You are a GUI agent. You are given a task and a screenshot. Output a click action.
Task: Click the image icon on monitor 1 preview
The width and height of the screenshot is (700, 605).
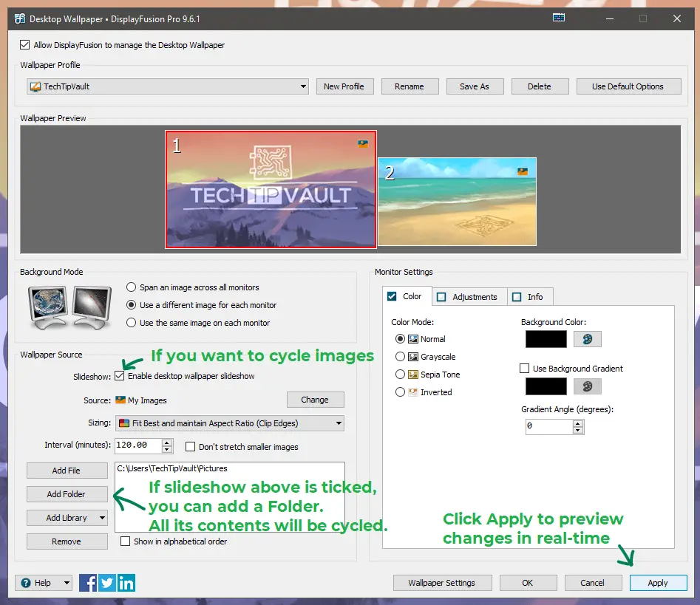point(363,143)
